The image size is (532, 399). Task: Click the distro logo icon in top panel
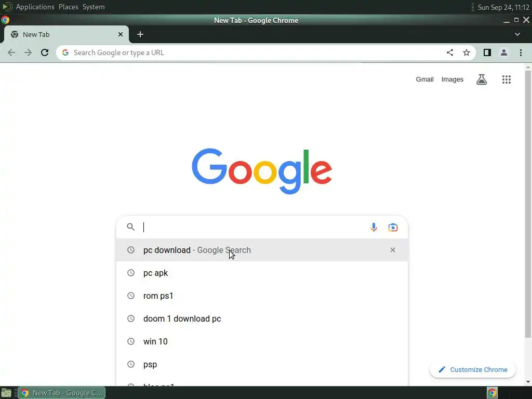pyautogui.click(x=7, y=7)
